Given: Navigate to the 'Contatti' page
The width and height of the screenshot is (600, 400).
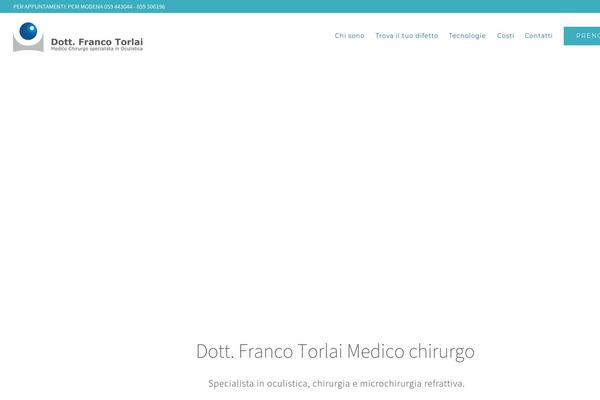Looking at the screenshot, I should coord(538,36).
